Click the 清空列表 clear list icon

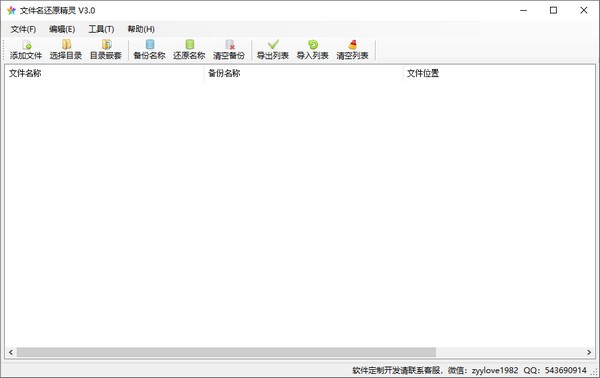[352, 50]
